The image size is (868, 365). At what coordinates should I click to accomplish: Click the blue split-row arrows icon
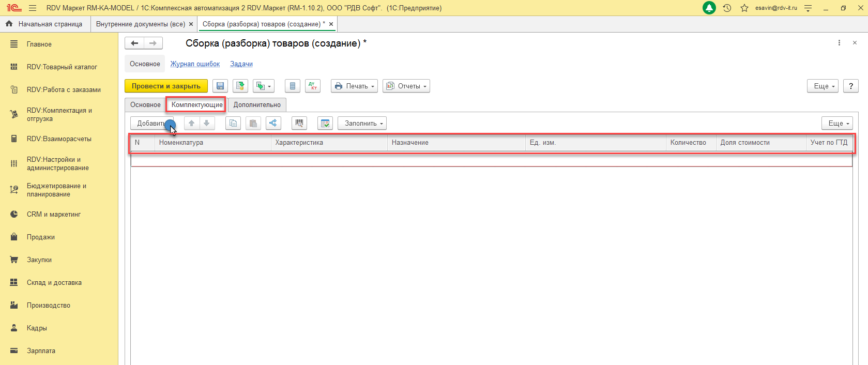coord(273,123)
